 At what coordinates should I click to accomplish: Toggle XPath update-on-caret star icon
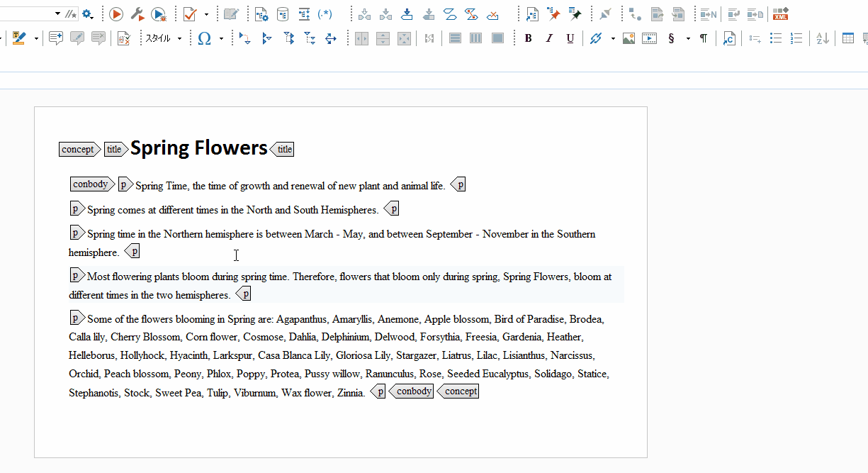coord(71,14)
